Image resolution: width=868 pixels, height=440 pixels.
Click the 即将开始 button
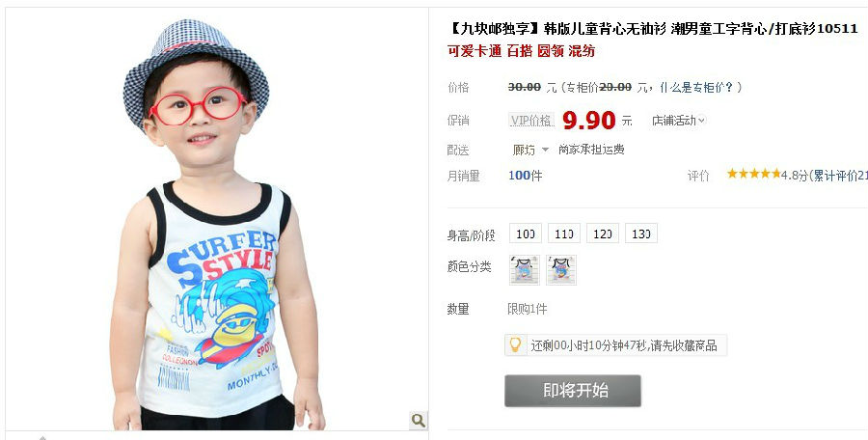[572, 391]
